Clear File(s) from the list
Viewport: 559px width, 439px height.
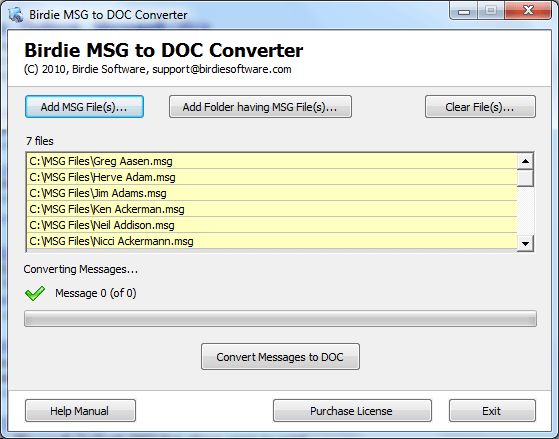pyautogui.click(x=480, y=107)
